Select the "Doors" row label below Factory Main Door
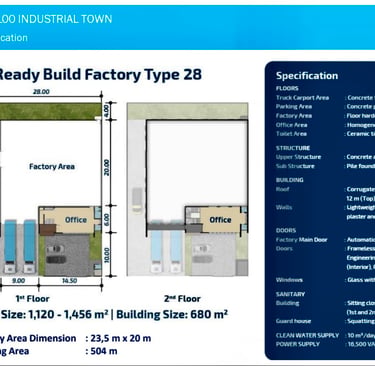 click(x=284, y=249)
